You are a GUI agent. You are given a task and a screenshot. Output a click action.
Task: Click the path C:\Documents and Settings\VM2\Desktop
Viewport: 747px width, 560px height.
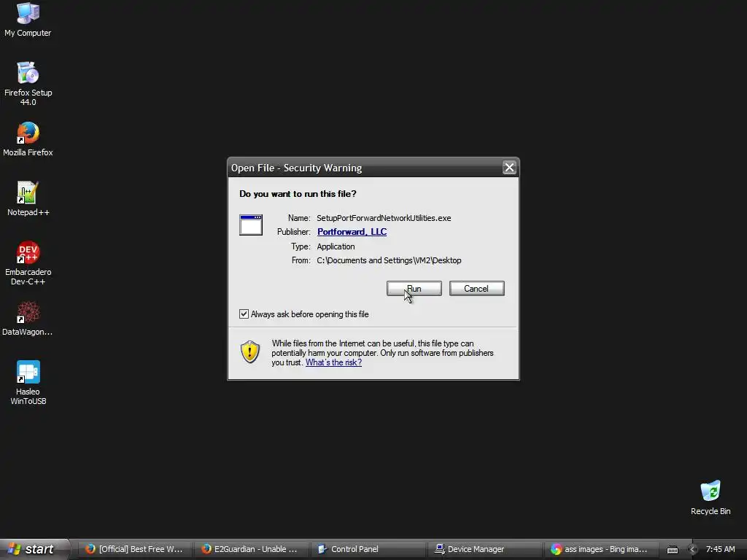(389, 260)
